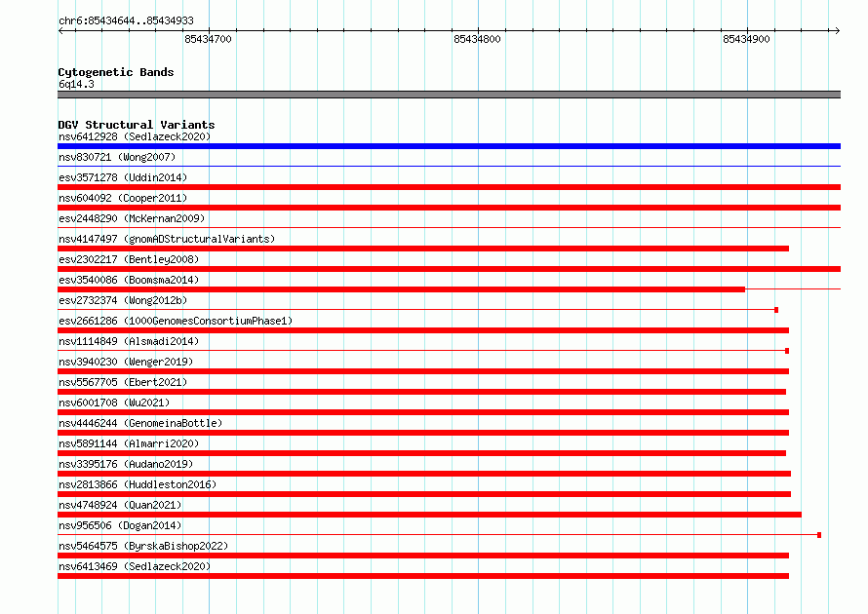Click the red nsv5567705 Ebert2021 bar
The width and height of the screenshot is (868, 614).
click(x=422, y=392)
